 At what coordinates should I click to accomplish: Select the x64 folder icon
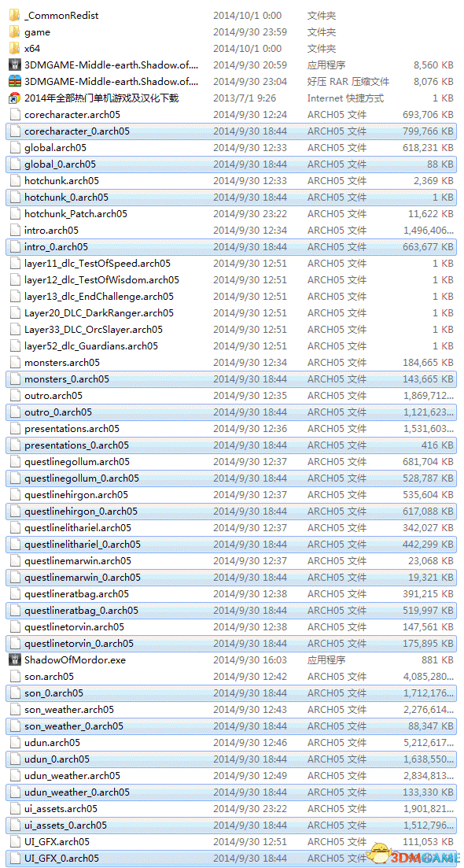coord(14,49)
